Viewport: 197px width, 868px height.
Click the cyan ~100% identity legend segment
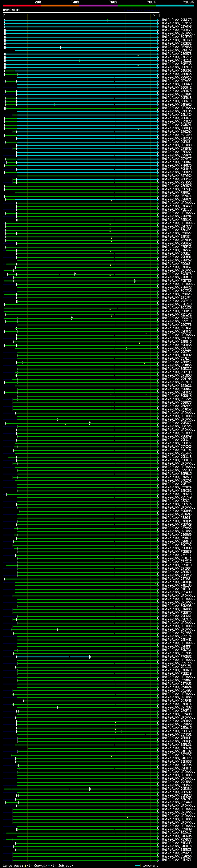coord(175,6)
